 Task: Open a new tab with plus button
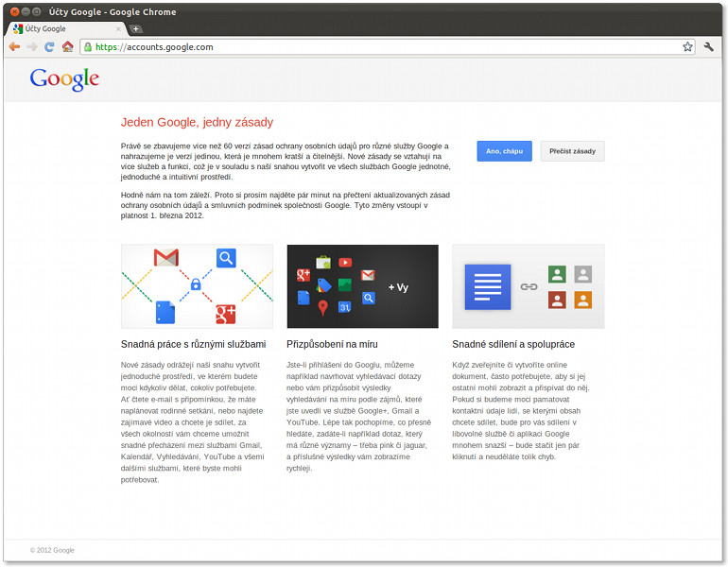[x=135, y=28]
